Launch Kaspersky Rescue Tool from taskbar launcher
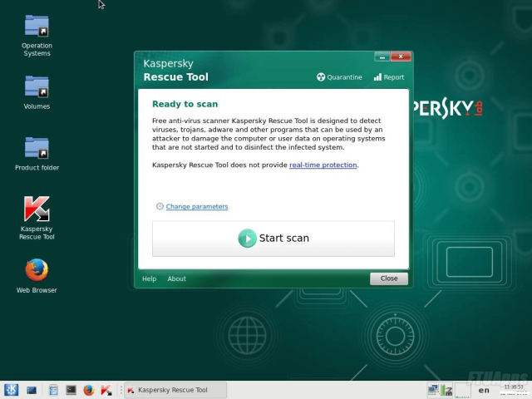Image resolution: width=532 pixels, height=399 pixels. point(106,390)
